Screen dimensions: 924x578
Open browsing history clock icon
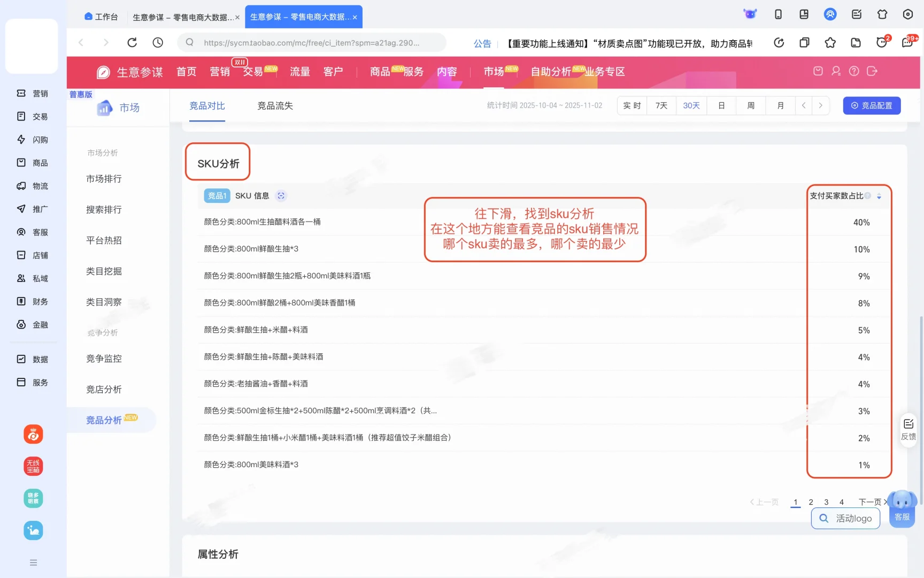tap(158, 43)
